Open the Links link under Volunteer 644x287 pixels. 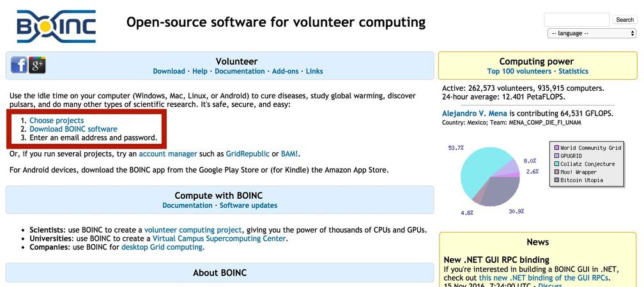pyautogui.click(x=314, y=71)
